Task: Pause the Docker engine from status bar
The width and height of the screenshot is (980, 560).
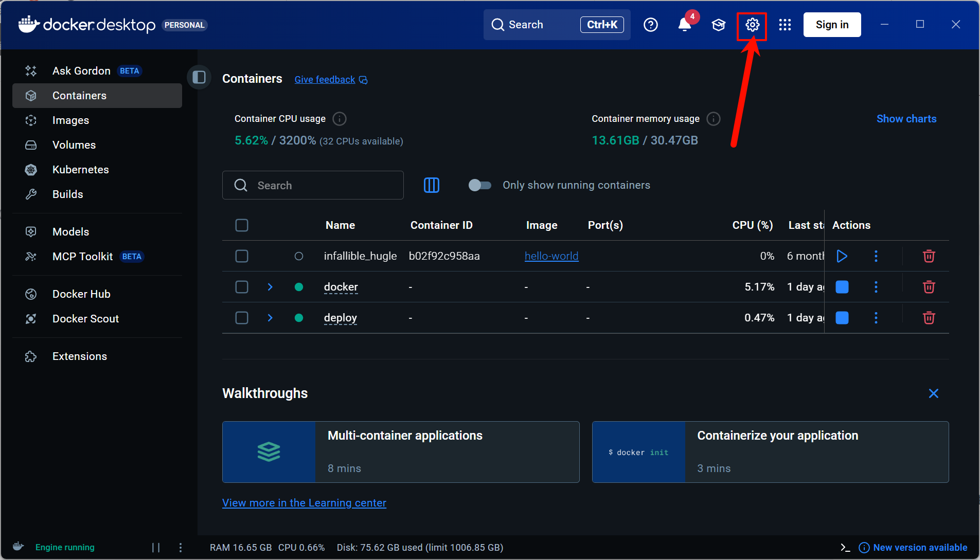Action: (x=156, y=548)
